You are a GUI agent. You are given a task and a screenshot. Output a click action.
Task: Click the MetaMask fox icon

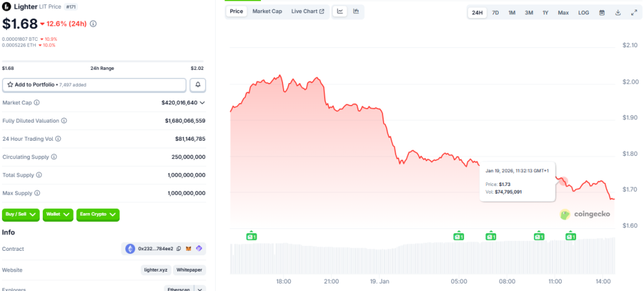[x=189, y=249]
